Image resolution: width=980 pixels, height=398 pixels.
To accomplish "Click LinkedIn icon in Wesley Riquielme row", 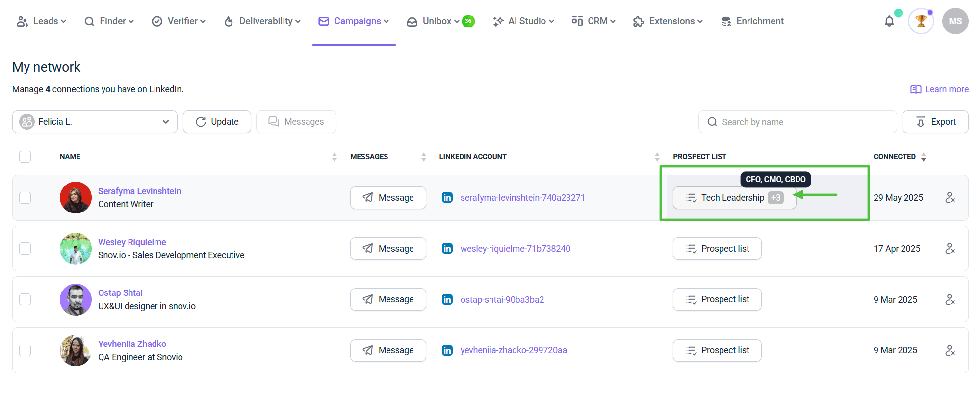I will click(x=447, y=249).
